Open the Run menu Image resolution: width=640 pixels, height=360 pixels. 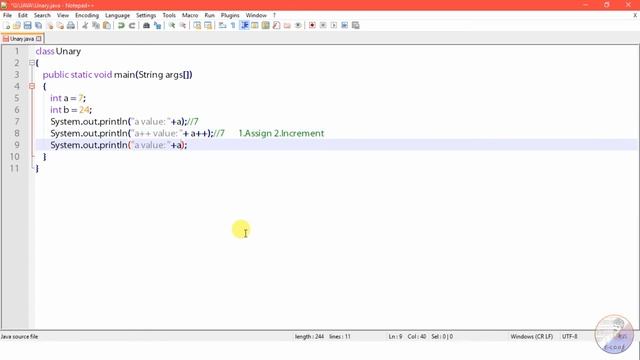[209, 15]
